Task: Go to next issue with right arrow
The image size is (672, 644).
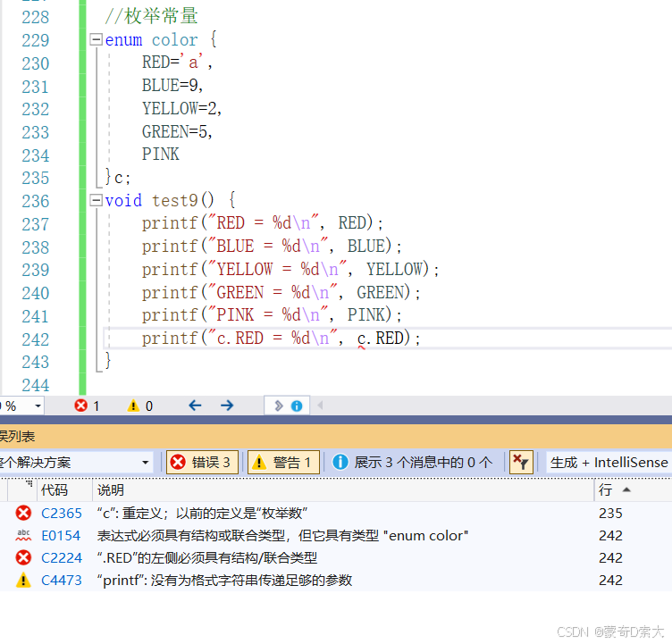Action: pyautogui.click(x=227, y=406)
